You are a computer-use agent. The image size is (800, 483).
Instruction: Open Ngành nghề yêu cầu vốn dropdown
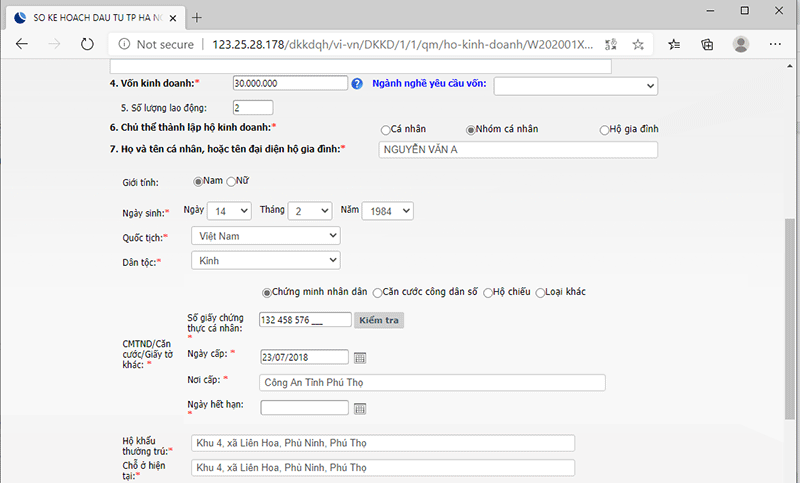(x=576, y=86)
